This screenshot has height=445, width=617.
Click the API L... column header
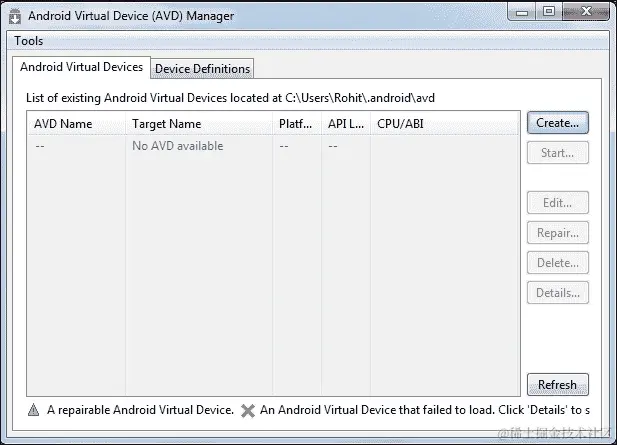coord(346,124)
